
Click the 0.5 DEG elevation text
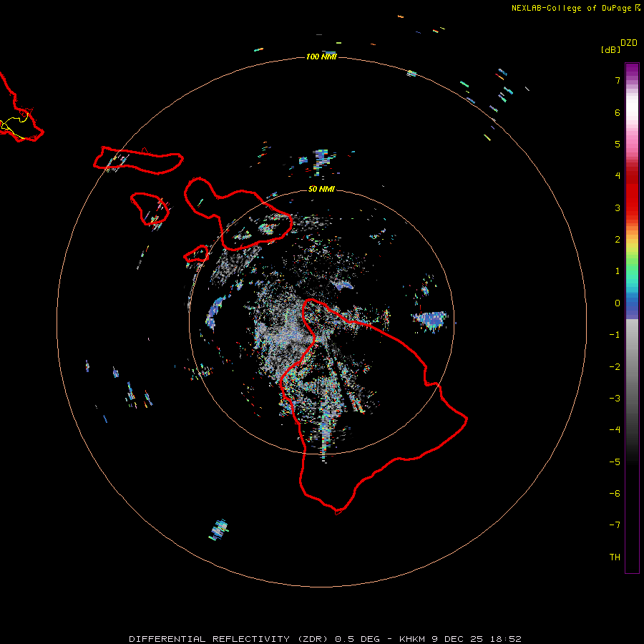(x=357, y=639)
